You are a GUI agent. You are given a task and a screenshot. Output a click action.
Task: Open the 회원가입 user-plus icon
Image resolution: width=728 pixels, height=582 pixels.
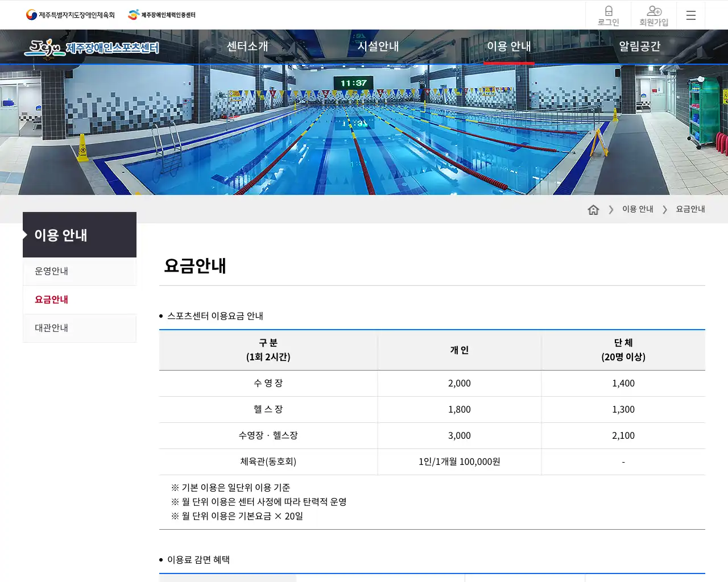click(654, 15)
